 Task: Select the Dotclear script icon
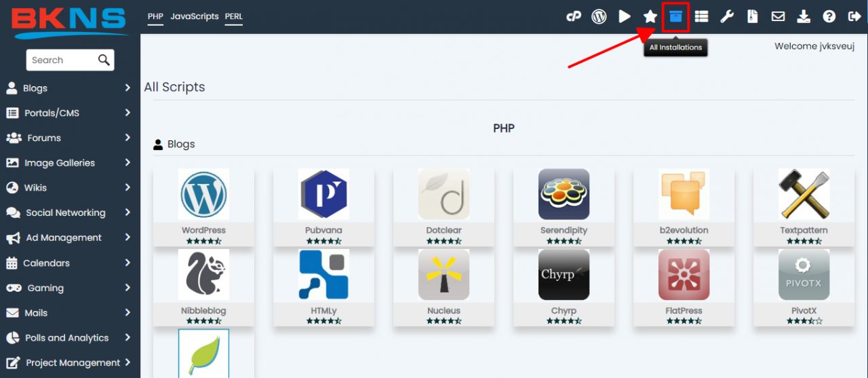[443, 194]
